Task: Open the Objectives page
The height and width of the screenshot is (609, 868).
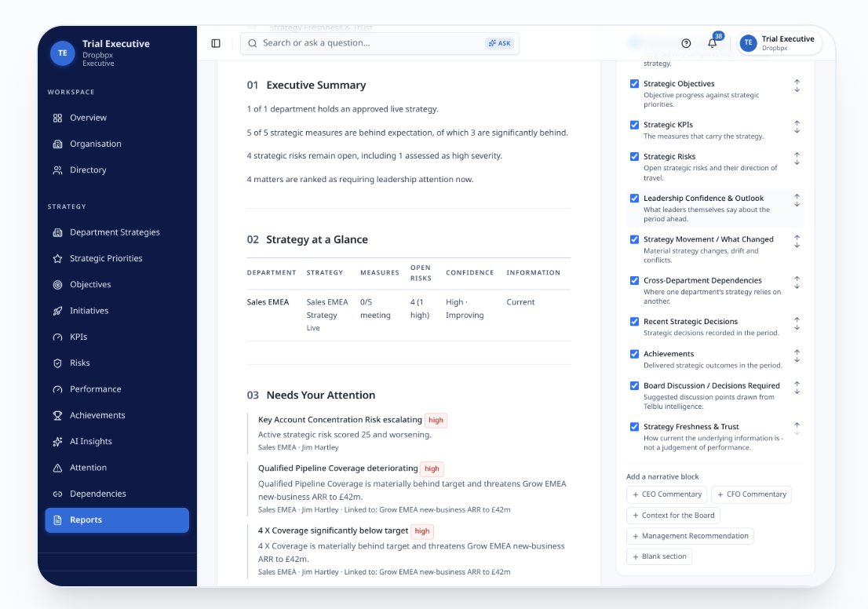Action: tap(117, 285)
